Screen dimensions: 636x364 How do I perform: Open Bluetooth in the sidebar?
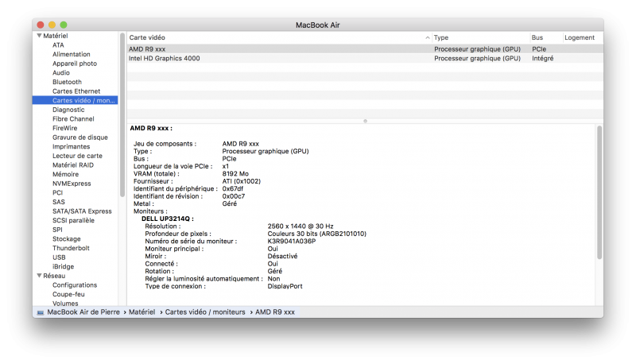[x=67, y=82]
